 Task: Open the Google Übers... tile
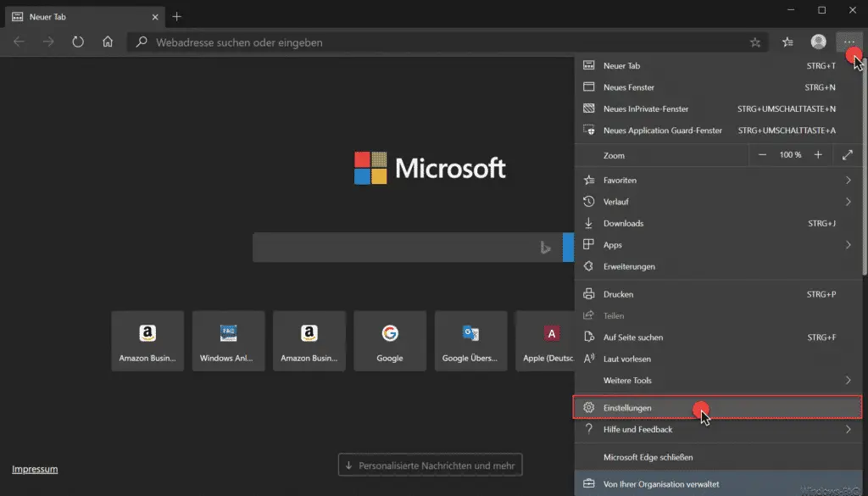470,341
